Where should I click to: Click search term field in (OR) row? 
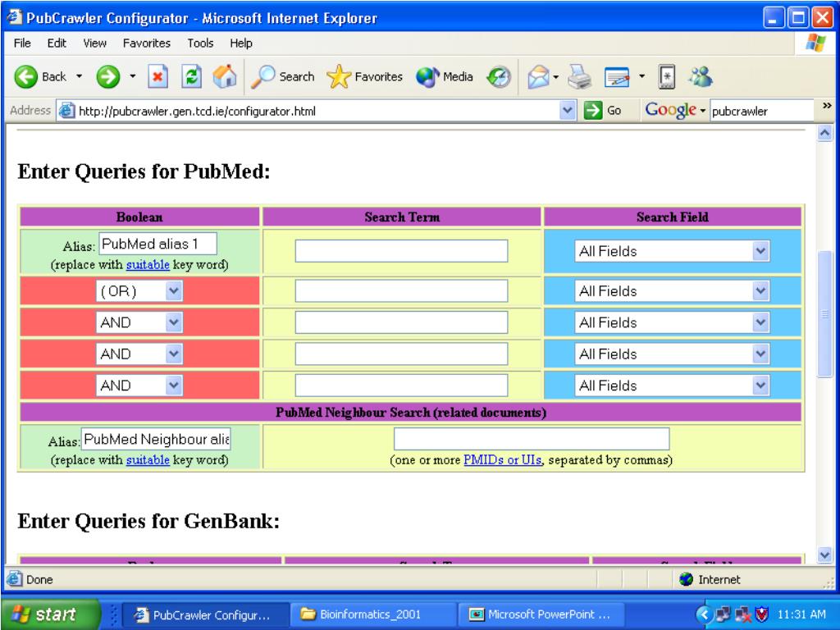coord(401,291)
